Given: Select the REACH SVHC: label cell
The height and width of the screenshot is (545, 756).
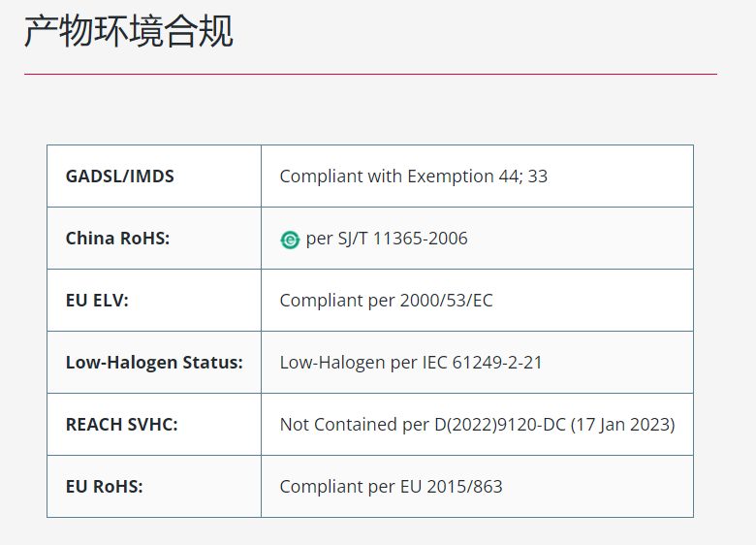Looking at the screenshot, I should (154, 425).
